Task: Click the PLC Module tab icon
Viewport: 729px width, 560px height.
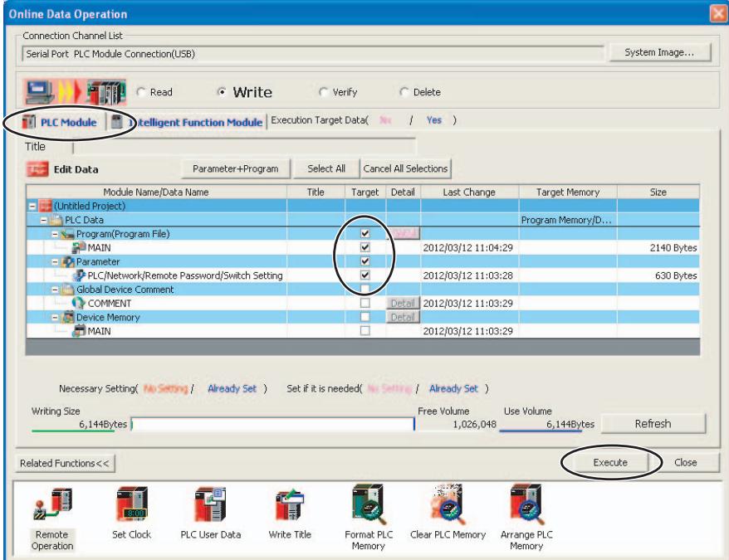Action: (x=29, y=122)
